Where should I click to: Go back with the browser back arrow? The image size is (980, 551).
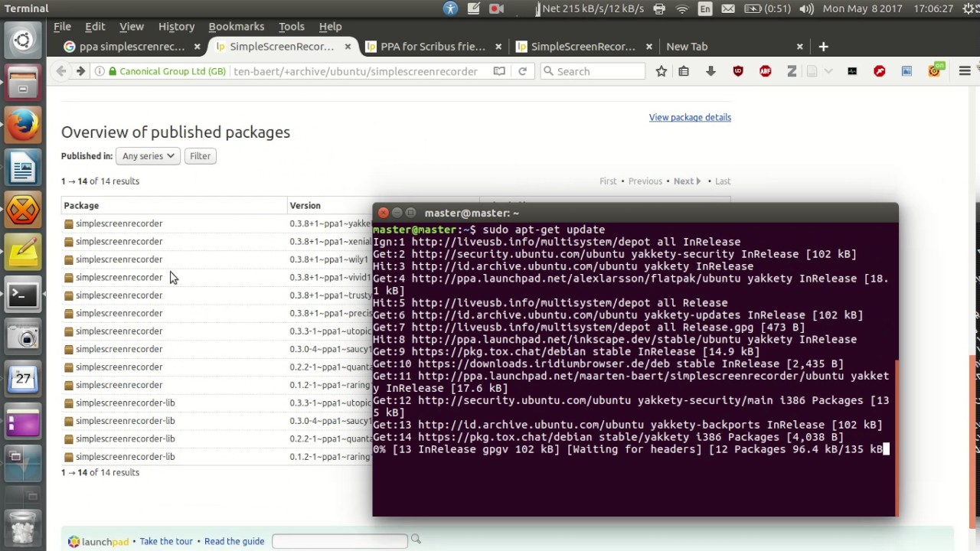(61, 71)
